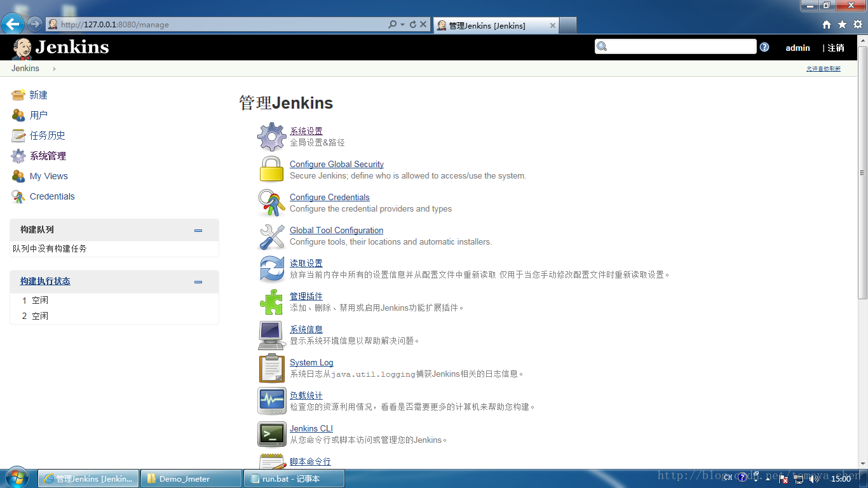Click the 负载统计 graph monitor icon
868x488 pixels.
click(272, 401)
